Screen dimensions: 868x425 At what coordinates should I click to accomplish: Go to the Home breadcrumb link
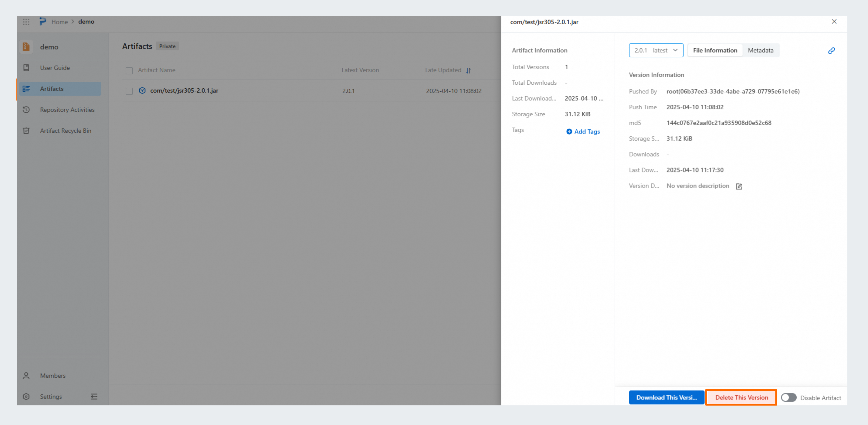tap(60, 22)
